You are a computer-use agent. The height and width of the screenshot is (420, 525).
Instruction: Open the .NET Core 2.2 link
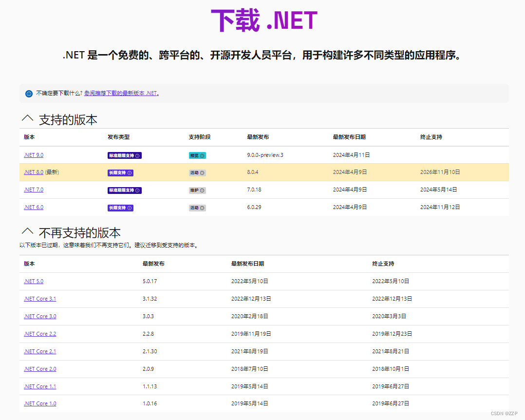40,334
